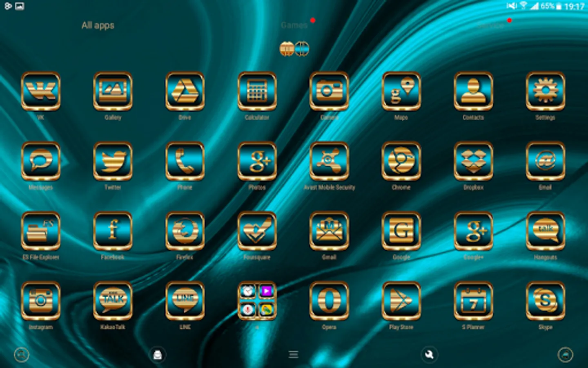Open the Google search app
Viewport: 588px width, 368px height.
coord(401,231)
